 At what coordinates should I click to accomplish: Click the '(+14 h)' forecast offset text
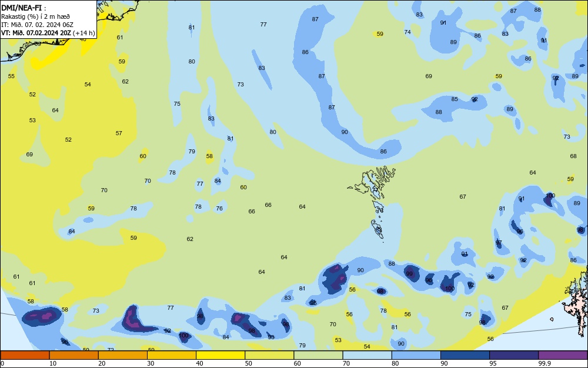click(83, 33)
